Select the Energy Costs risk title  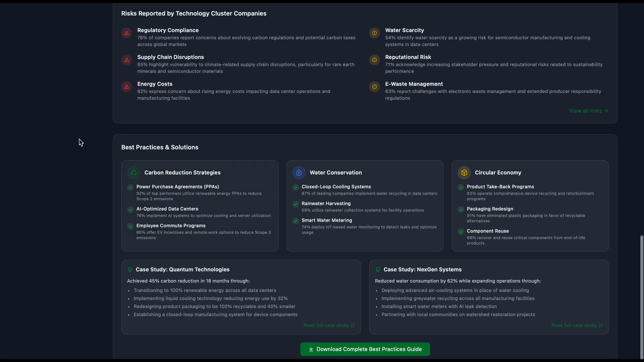(x=155, y=84)
